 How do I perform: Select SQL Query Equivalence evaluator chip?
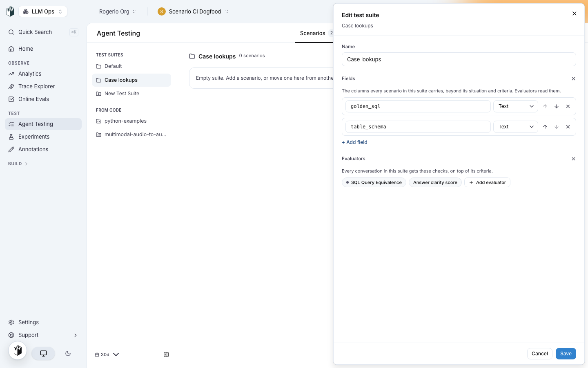(x=374, y=182)
